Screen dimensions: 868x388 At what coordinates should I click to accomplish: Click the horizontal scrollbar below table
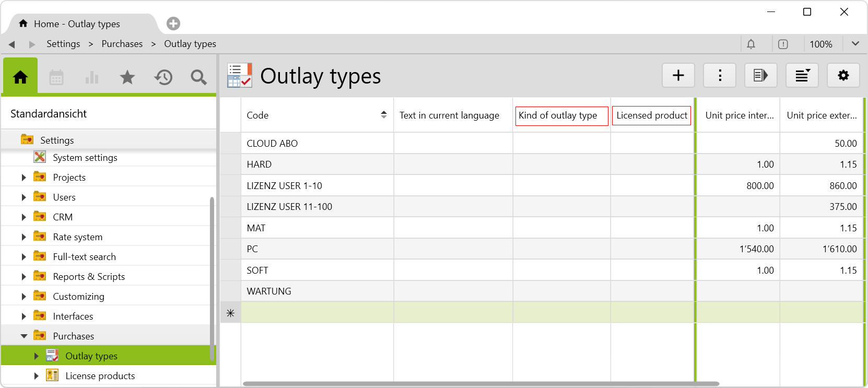480,384
